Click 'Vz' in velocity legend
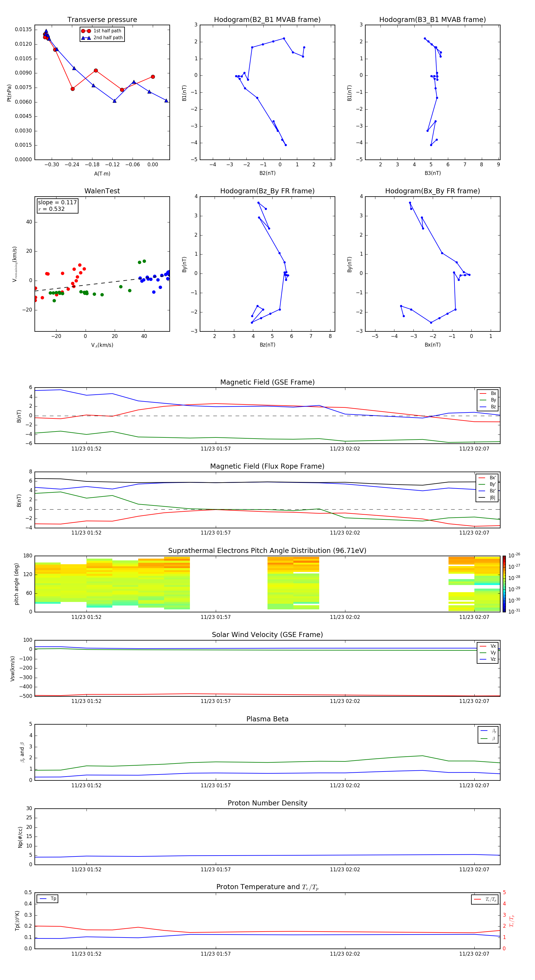The image size is (535, 980). (x=488, y=659)
